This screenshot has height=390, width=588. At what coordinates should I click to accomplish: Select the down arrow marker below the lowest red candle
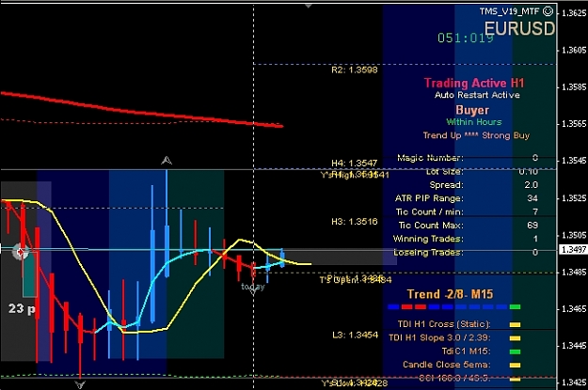pyautogui.click(x=80, y=384)
